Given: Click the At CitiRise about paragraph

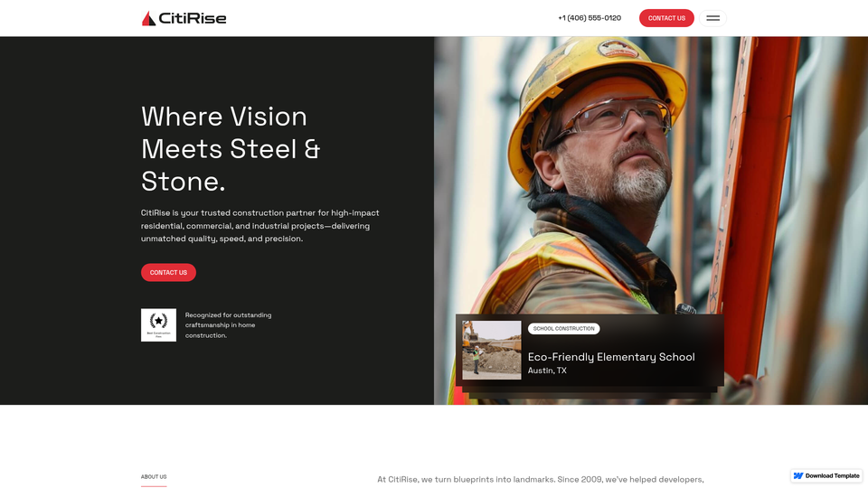Looking at the screenshot, I should (541, 480).
